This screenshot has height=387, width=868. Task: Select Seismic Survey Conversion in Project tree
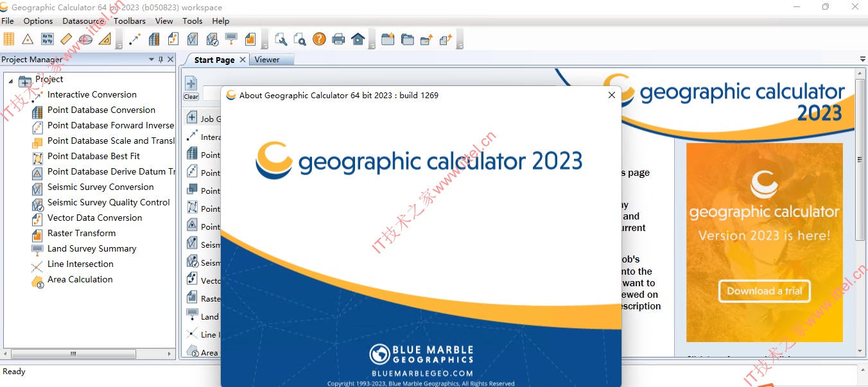101,187
